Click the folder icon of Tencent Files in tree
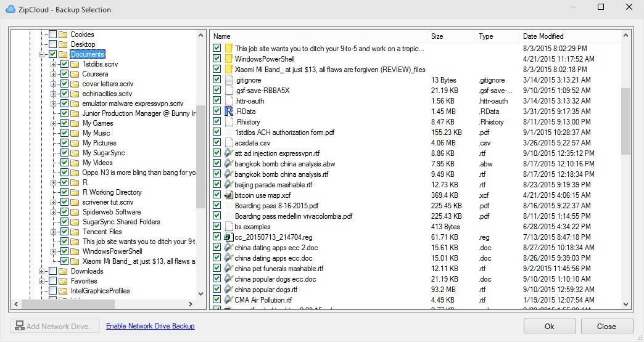Screen dimensions: 644x342 75,232
